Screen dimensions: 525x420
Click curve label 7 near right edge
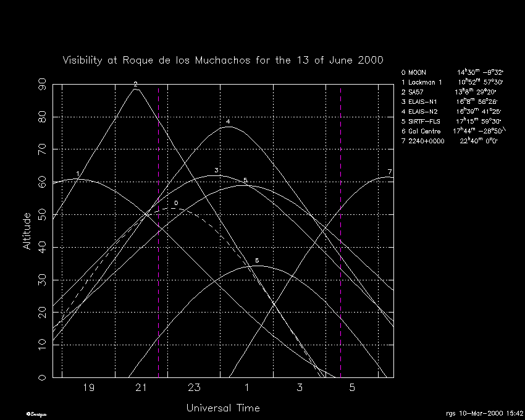tap(389, 171)
